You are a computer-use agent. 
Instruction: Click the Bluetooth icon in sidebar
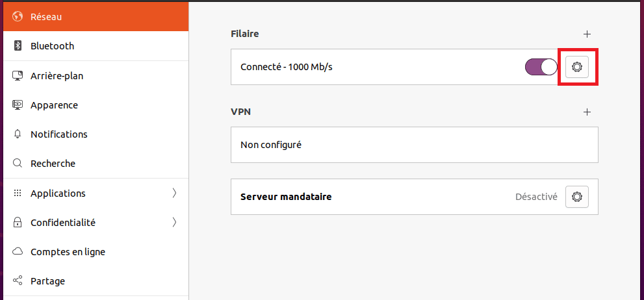pyautogui.click(x=18, y=46)
